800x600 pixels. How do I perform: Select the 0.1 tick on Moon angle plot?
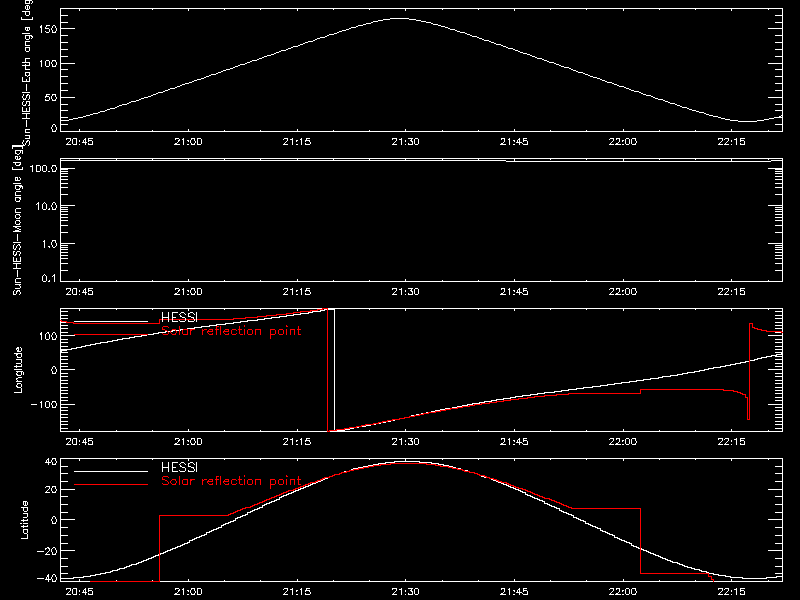49,278
